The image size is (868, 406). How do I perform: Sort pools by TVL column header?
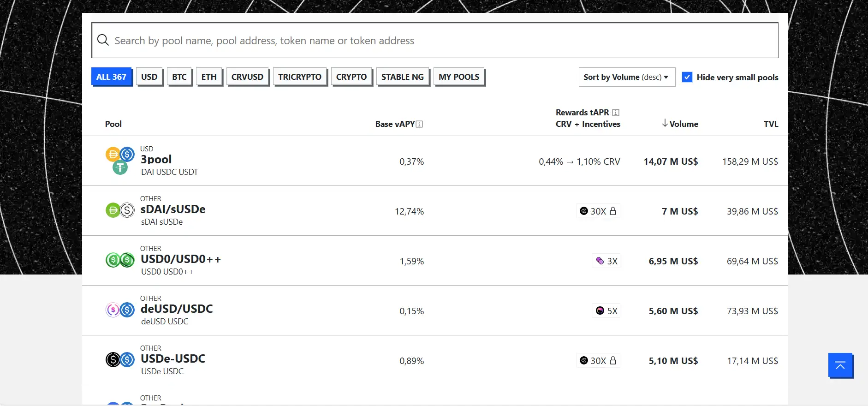pos(771,124)
